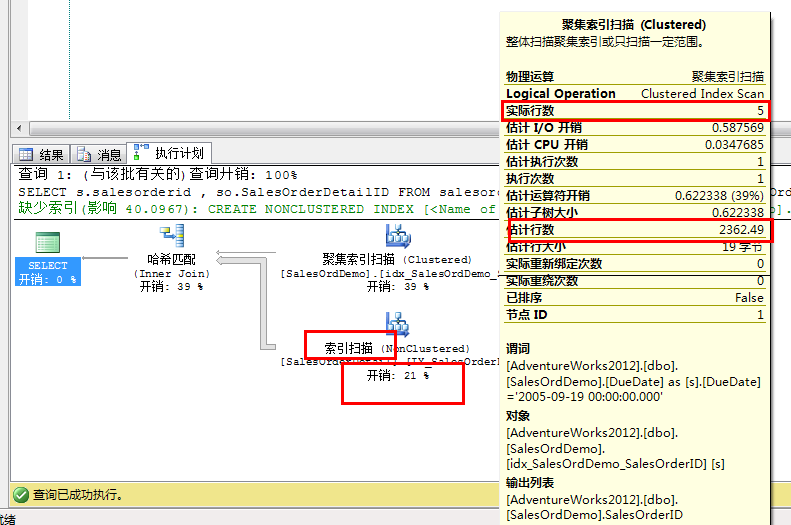791x525 pixels.
Task: Click the 节点 ID row in tooltip
Action: click(x=635, y=315)
